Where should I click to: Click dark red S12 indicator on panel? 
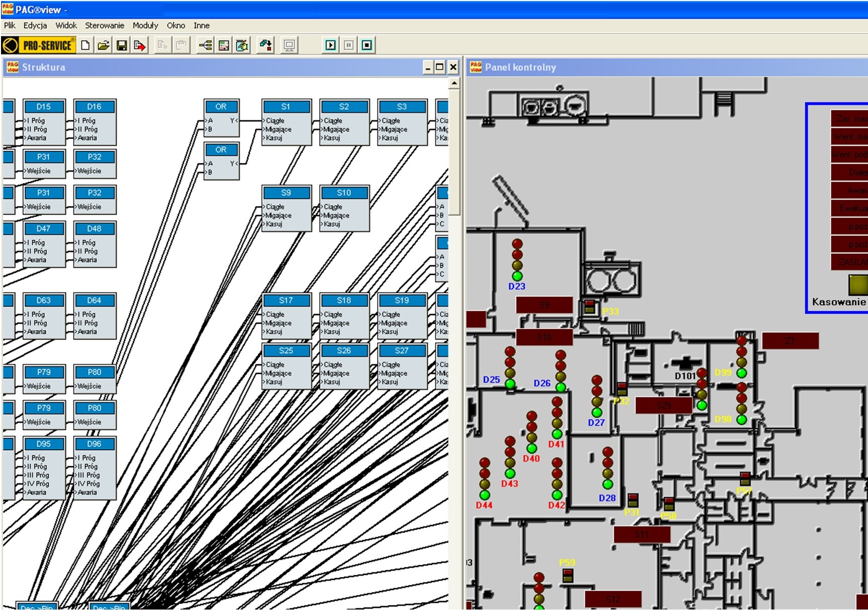[x=613, y=599]
